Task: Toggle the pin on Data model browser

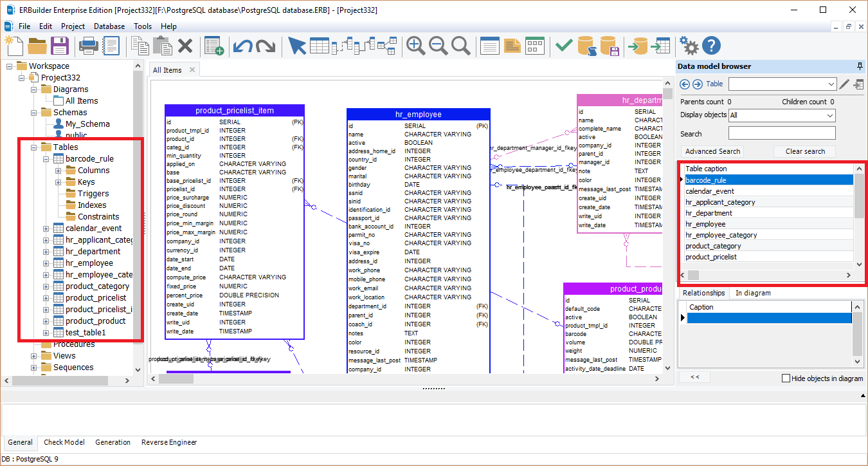Action: coord(861,66)
